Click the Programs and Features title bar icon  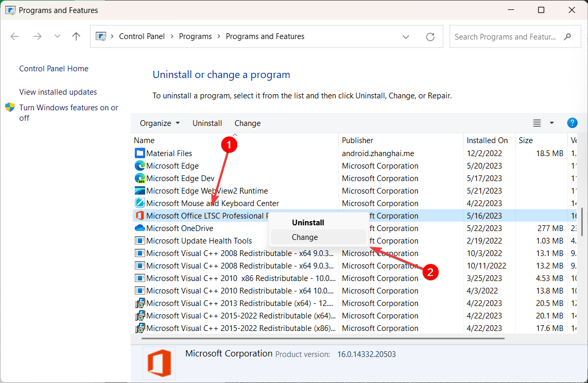click(x=10, y=10)
